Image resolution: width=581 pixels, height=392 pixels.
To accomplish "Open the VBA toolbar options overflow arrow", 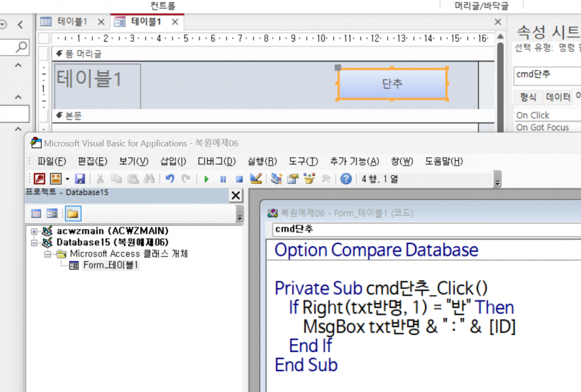I will [498, 179].
